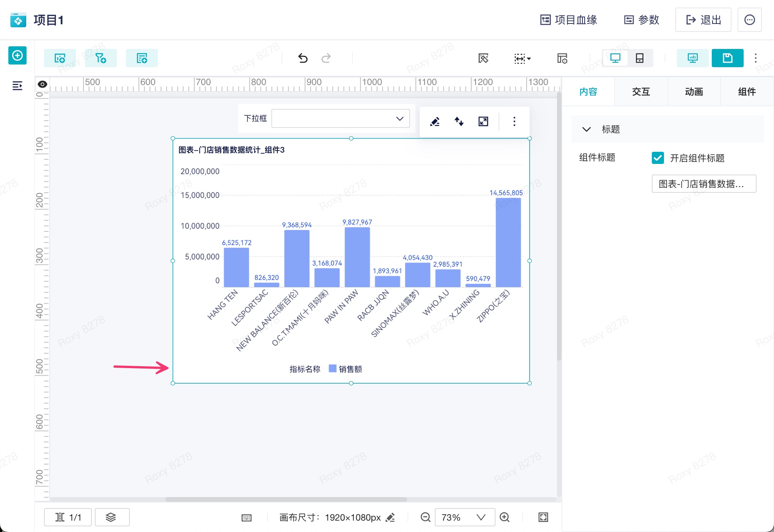This screenshot has height=532, width=774.
Task: Uncheck 开启组件标题 checkbox
Action: tap(658, 158)
